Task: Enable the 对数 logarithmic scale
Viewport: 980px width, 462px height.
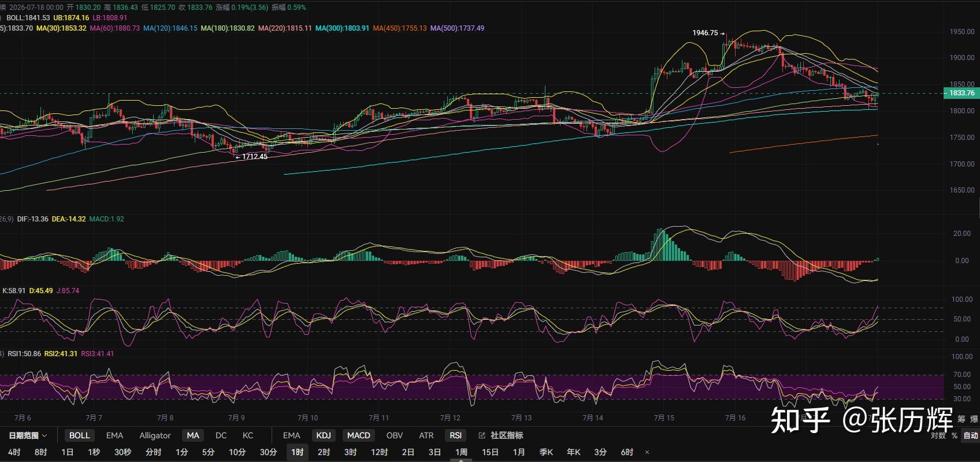Action: point(938,435)
